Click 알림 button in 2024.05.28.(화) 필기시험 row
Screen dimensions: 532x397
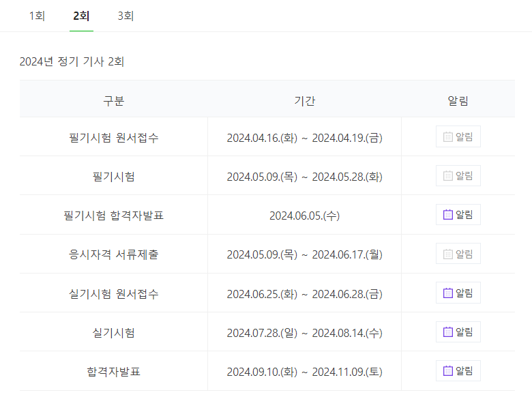[x=458, y=176]
